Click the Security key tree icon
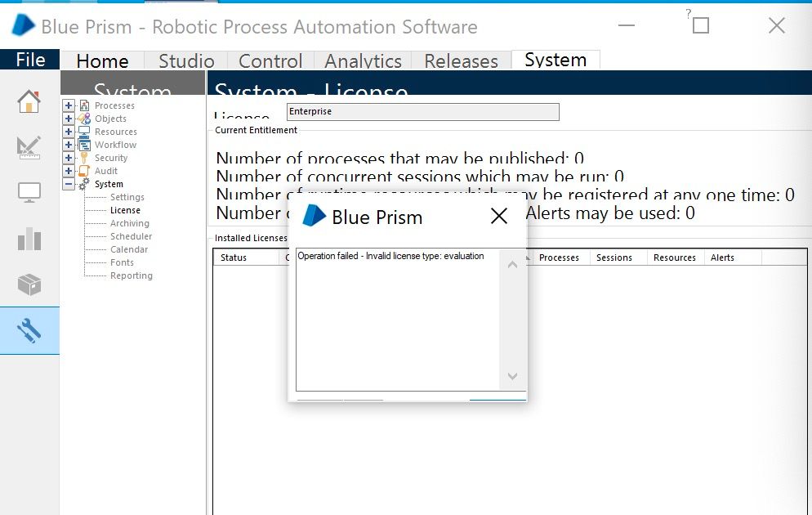 pos(84,158)
